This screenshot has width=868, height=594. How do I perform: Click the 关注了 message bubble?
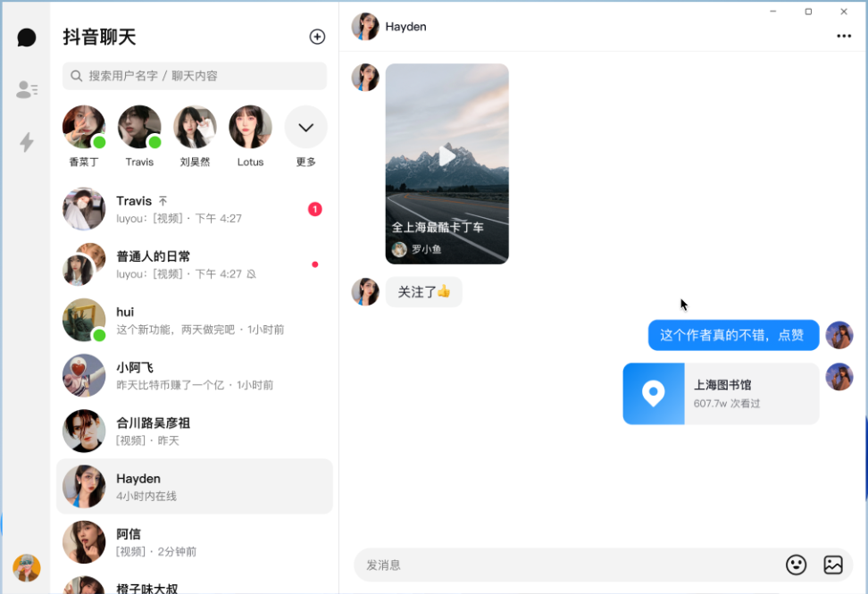click(424, 292)
